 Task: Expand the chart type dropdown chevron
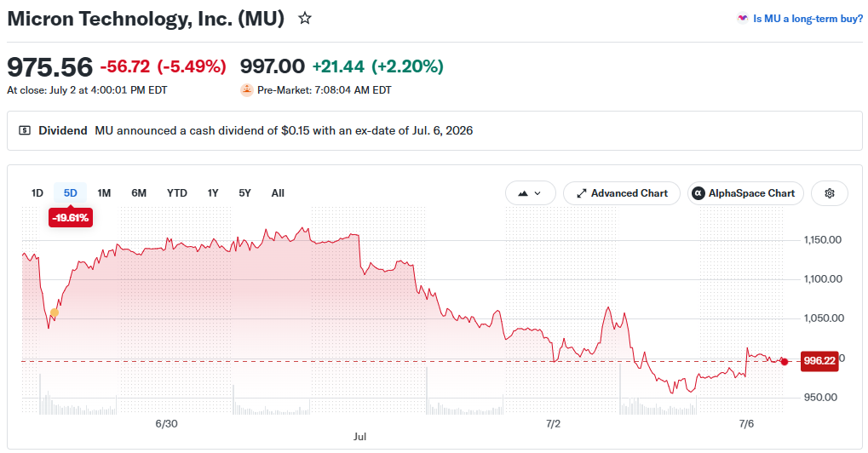tap(537, 193)
